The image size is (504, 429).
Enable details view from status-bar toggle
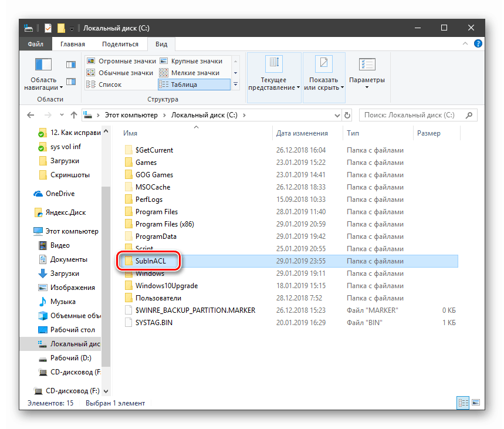(464, 403)
